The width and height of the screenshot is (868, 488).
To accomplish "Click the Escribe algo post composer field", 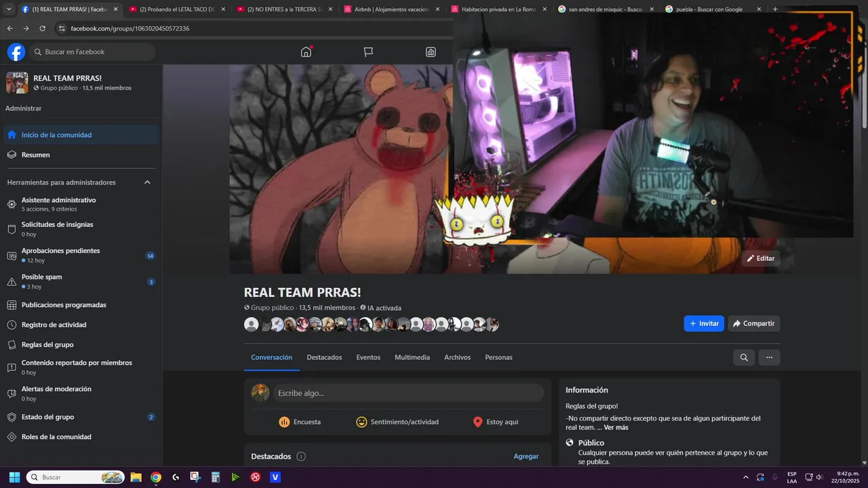I will click(408, 393).
